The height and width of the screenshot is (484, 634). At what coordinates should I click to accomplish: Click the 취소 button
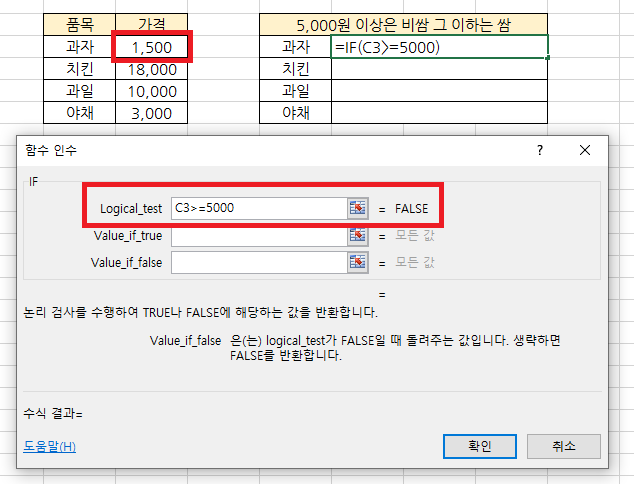point(564,446)
